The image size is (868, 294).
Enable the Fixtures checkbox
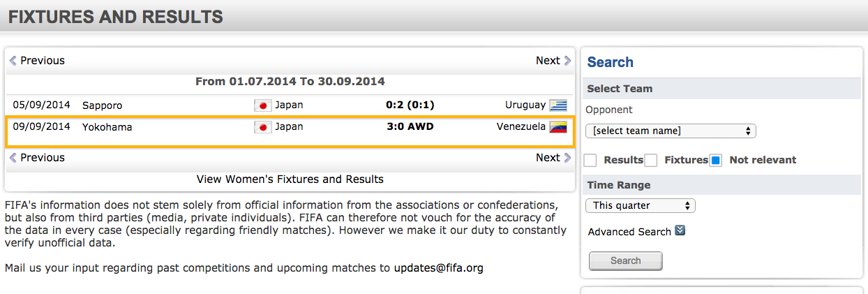(651, 161)
